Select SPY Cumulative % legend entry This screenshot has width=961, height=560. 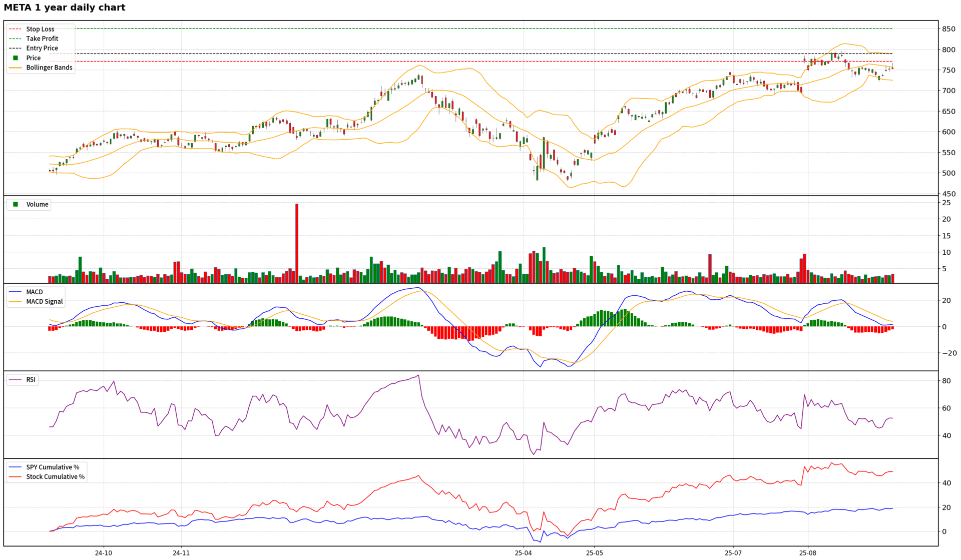(x=53, y=467)
